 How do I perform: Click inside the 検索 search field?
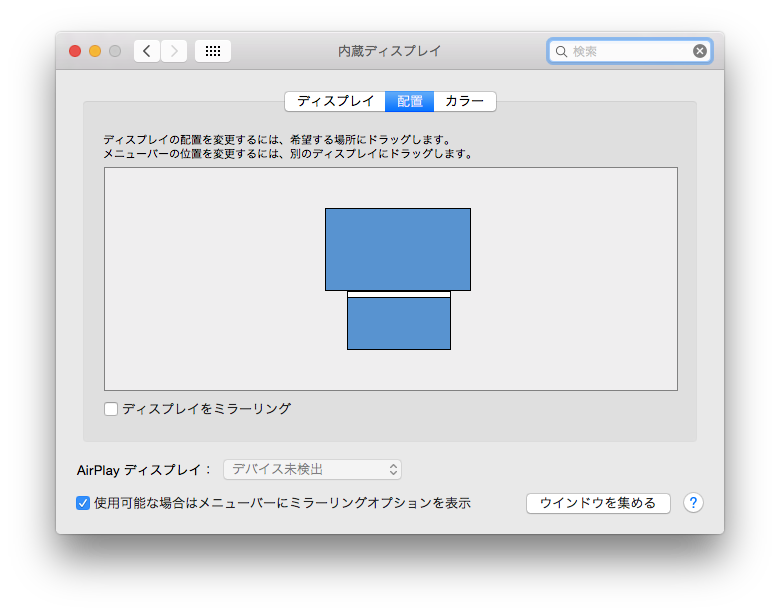(630, 51)
